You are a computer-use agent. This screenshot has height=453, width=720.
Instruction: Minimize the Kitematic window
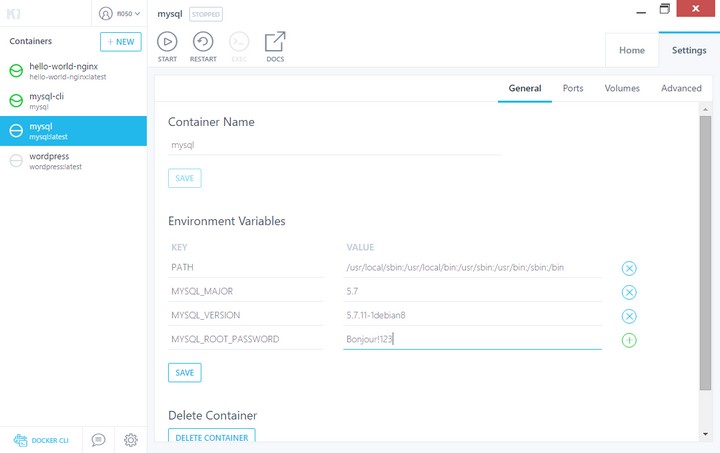click(641, 10)
